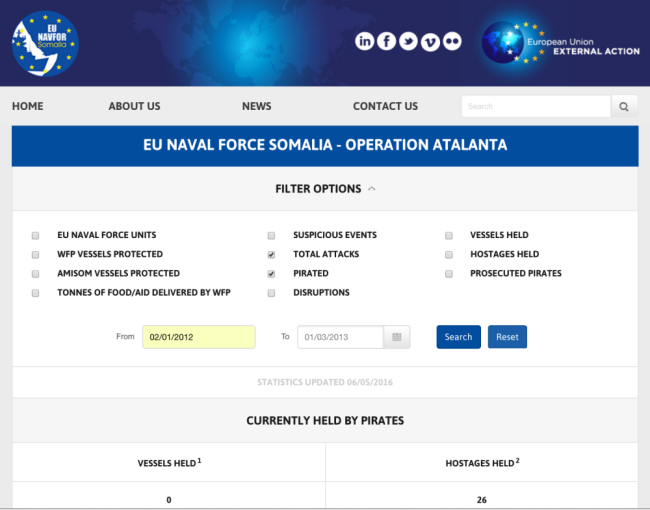The width and height of the screenshot is (650, 510).
Task: Check AMISOM Vessels Protected checkbox
Action: pos(35,274)
